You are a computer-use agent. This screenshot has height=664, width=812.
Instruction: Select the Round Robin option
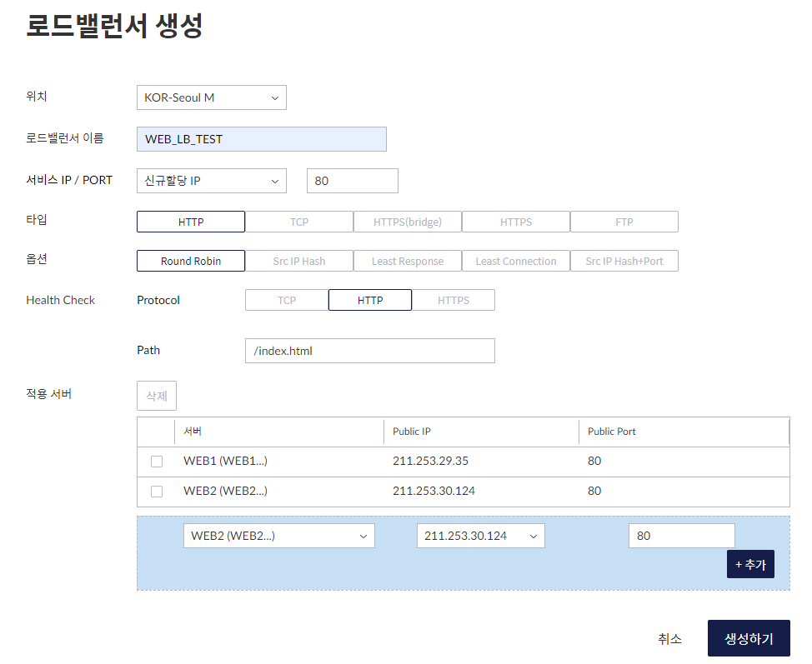click(x=191, y=262)
